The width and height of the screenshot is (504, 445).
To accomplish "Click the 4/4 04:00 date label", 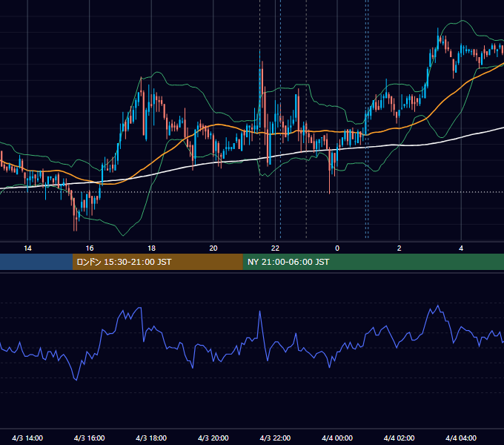I will pyautogui.click(x=461, y=438).
